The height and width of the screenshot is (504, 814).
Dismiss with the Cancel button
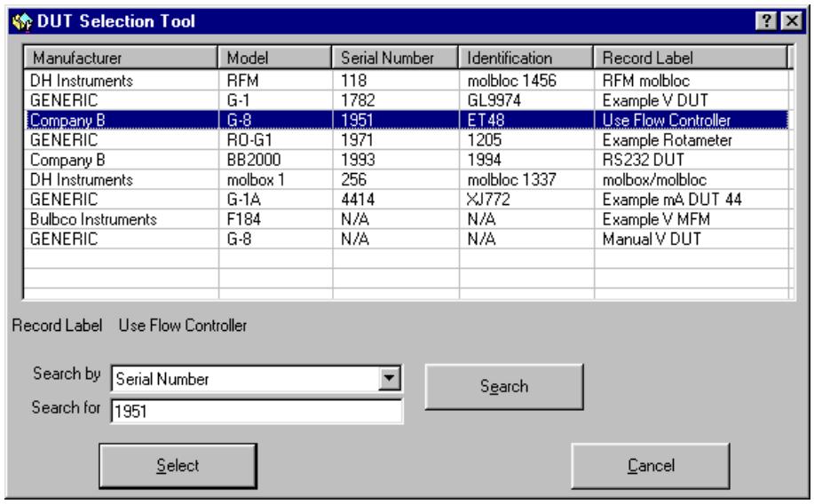(651, 466)
